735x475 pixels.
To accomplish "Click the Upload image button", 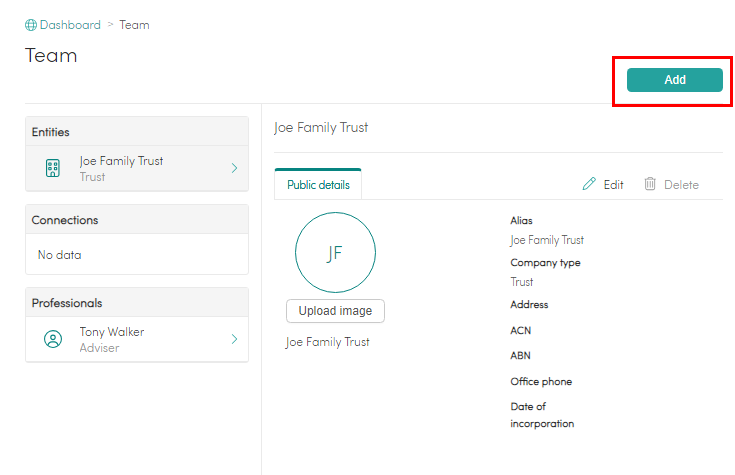I will (x=335, y=311).
